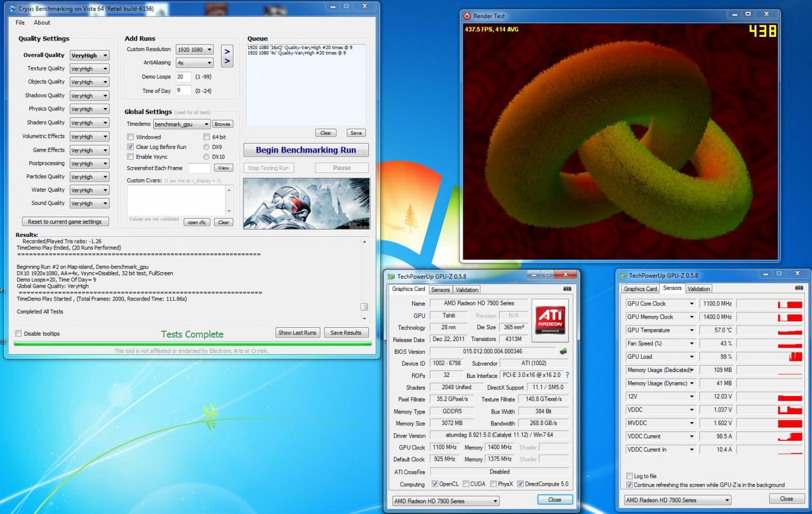Click Clear button under Queue list
This screenshot has width=812, height=514.
click(x=326, y=133)
